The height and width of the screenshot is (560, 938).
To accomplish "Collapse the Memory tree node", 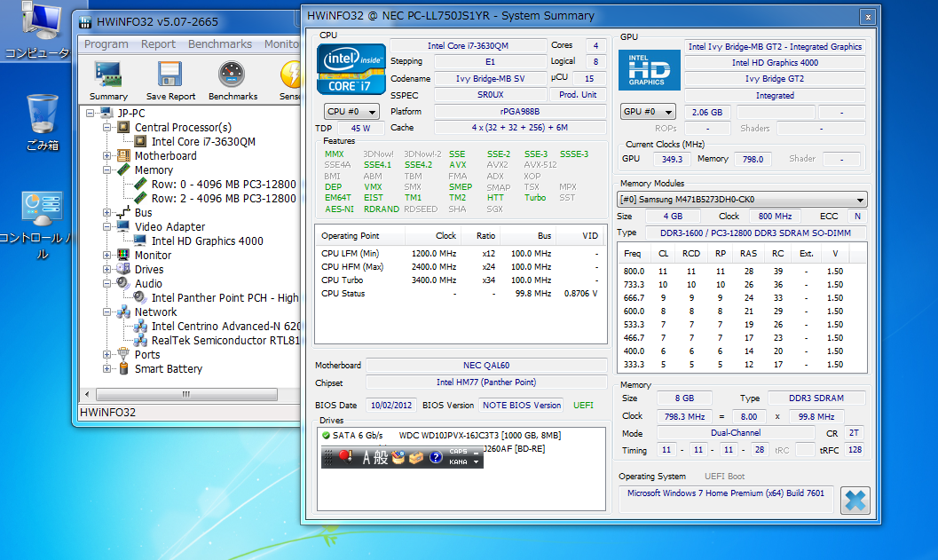I will point(107,170).
